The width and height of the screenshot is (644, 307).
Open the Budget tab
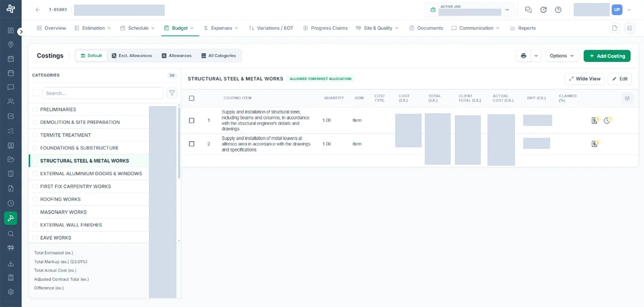(179, 28)
